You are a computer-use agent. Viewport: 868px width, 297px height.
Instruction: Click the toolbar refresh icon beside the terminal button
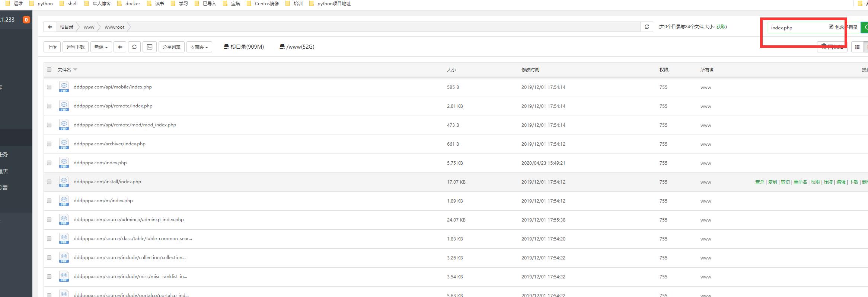(x=134, y=47)
